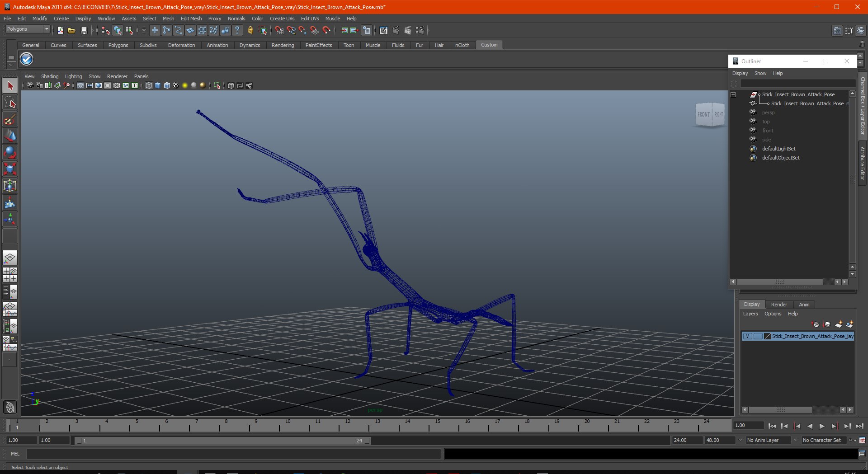Move selected layer up icon
868x474 pixels.
tap(816, 324)
